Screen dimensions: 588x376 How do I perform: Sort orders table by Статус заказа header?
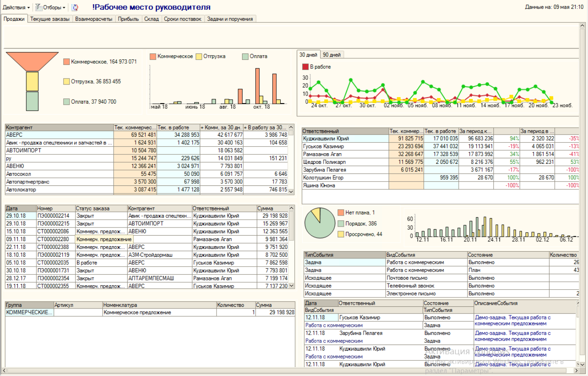coord(101,208)
